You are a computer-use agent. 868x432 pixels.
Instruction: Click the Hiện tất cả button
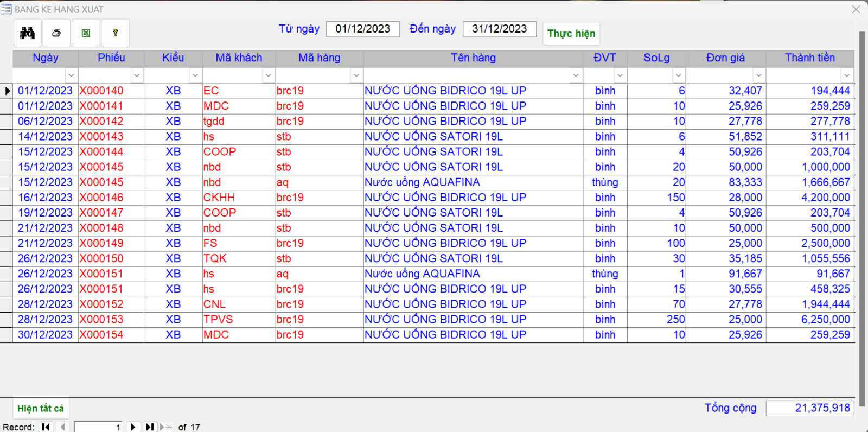(41, 408)
